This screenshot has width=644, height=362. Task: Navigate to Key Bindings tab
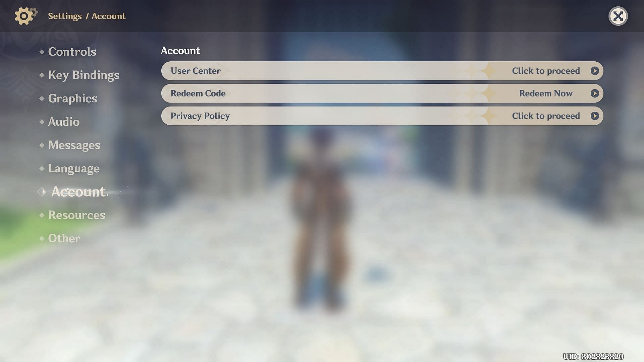coord(84,75)
